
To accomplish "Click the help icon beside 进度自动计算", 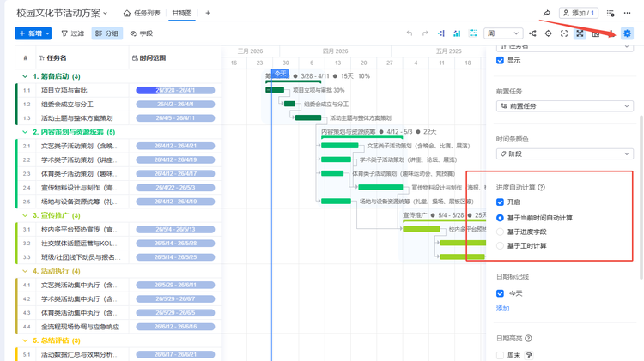I will click(x=541, y=187).
